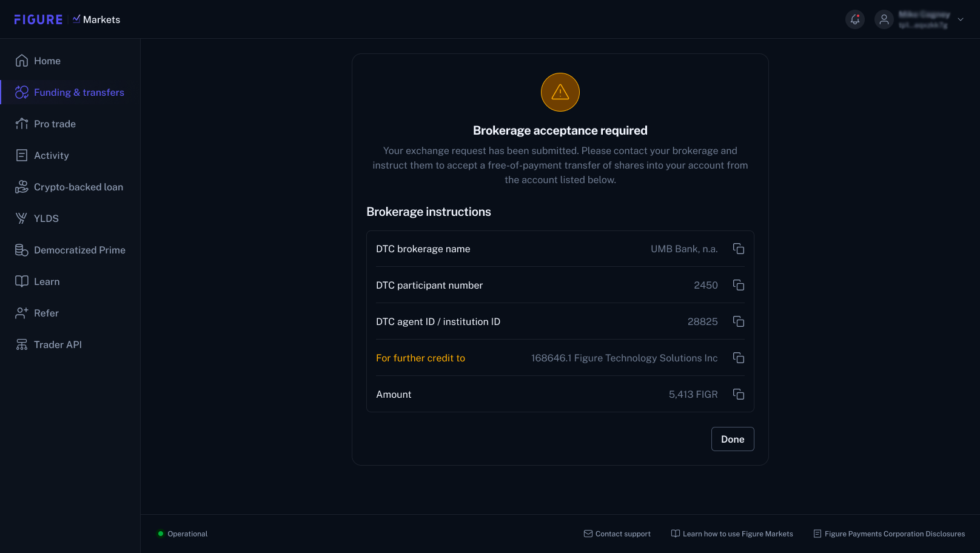Open Figure Payments Corporation Disclosures link
This screenshot has height=553, width=980.
(889, 534)
